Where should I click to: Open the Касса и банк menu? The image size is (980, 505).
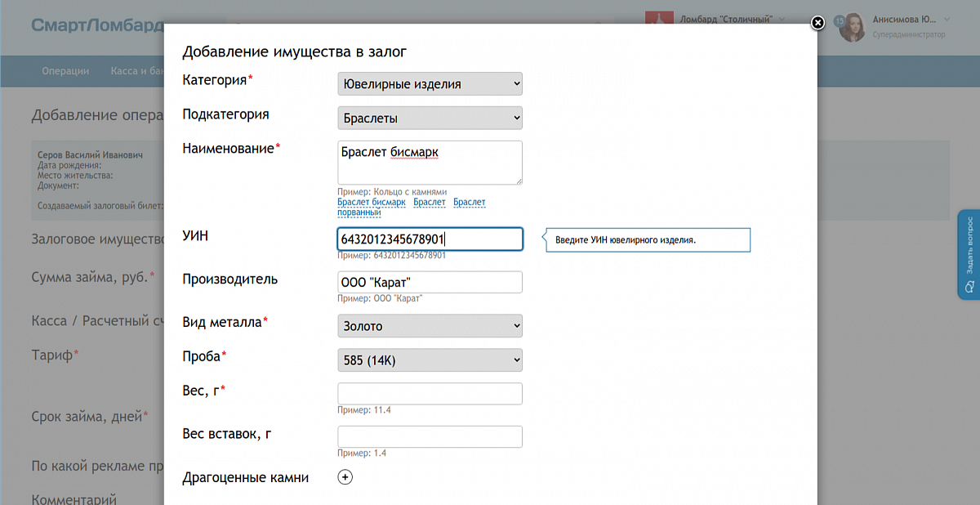tap(135, 71)
